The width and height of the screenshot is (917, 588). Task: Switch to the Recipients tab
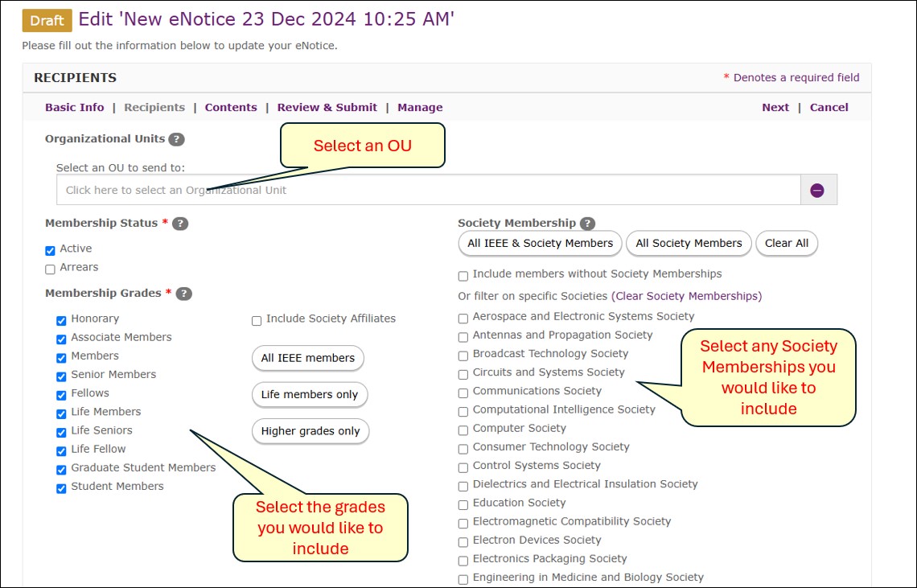[x=154, y=107]
